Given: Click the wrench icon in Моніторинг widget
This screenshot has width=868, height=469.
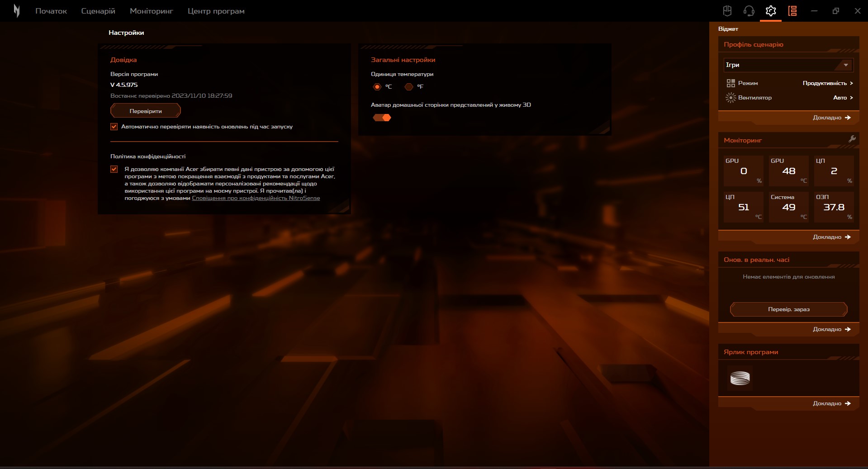Looking at the screenshot, I should (852, 139).
